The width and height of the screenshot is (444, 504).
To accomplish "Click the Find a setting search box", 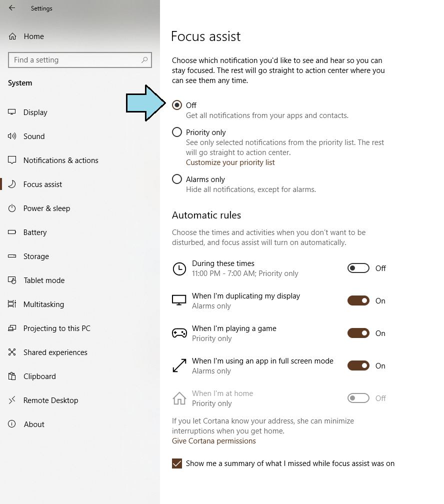I will coord(79,60).
